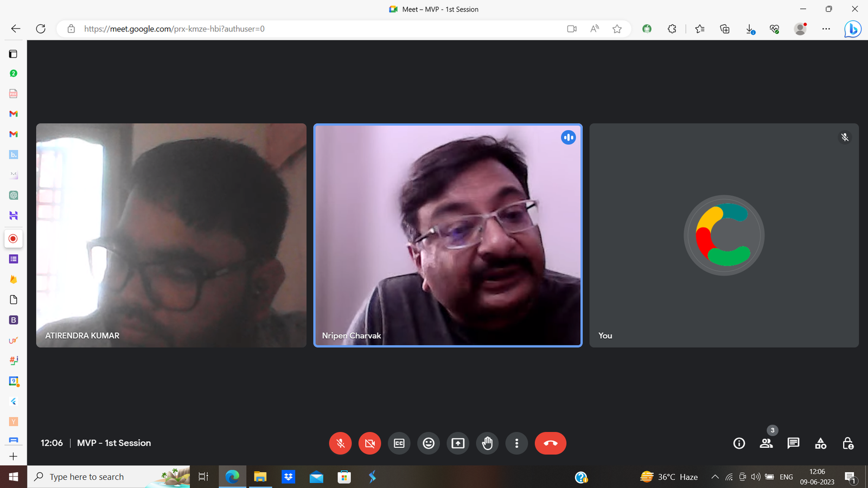The height and width of the screenshot is (488, 868).
Task: Open the Mail app on the taskbar
Action: (x=316, y=477)
